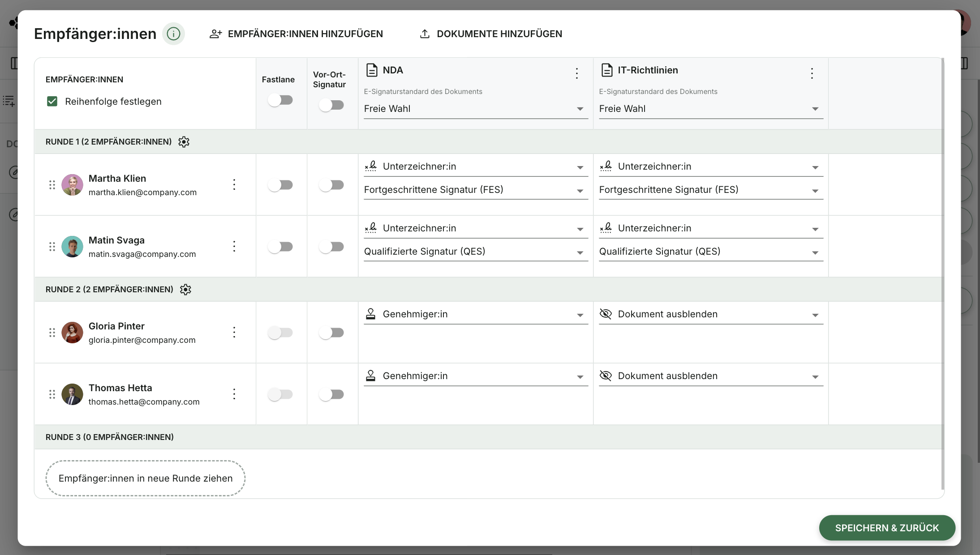Open Gloria Pinter row options menu
The image size is (980, 555).
tap(234, 332)
